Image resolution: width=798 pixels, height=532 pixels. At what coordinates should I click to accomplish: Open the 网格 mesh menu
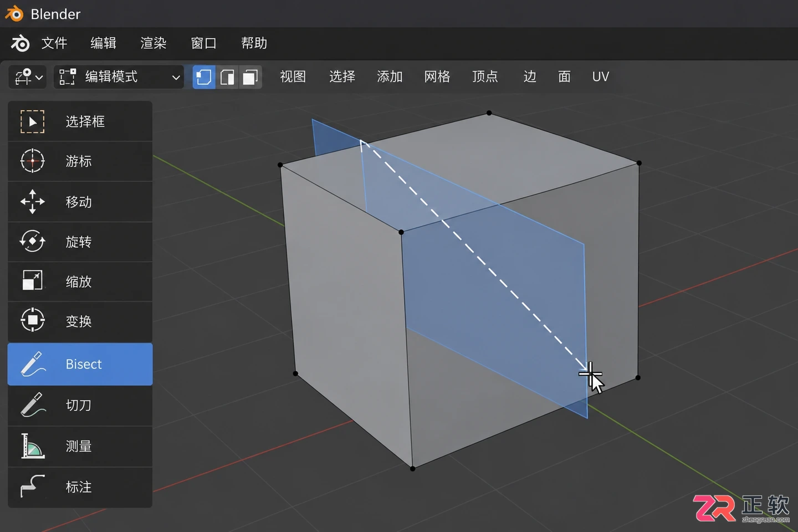(x=437, y=76)
